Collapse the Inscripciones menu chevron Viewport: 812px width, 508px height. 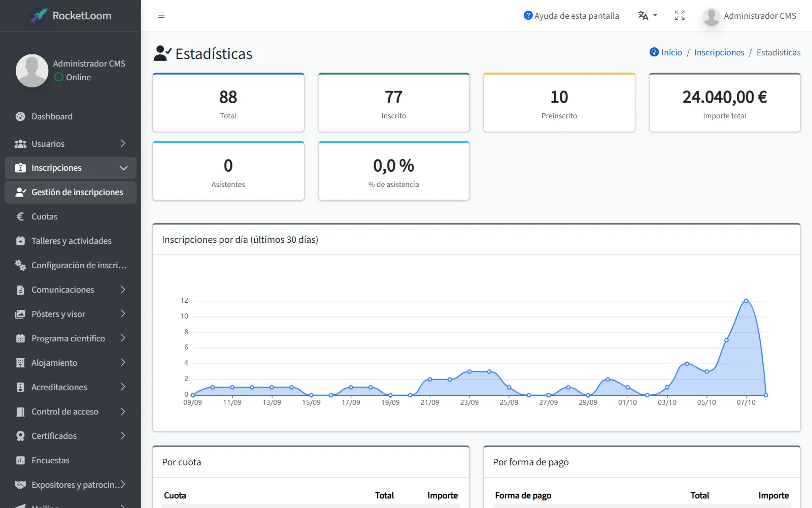[x=123, y=168]
